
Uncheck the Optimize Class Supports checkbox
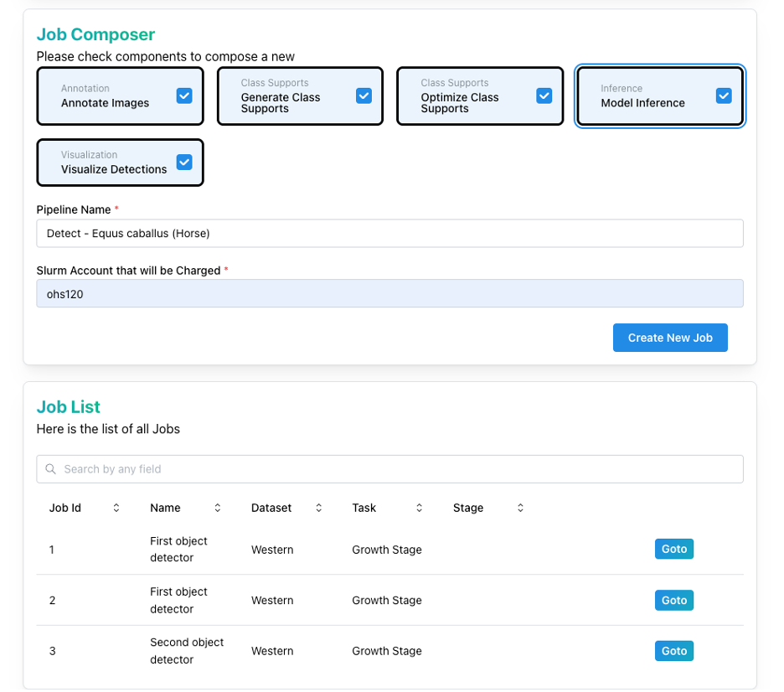coord(544,96)
